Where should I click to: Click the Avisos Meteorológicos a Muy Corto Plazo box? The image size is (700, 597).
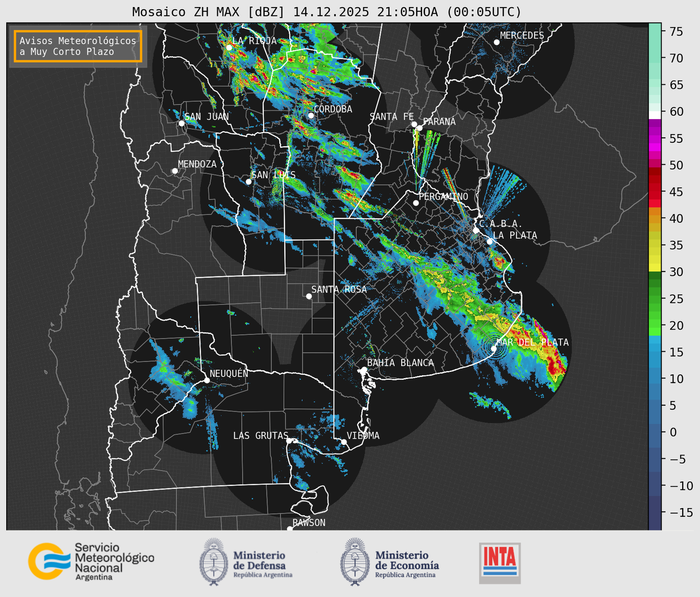coord(78,46)
